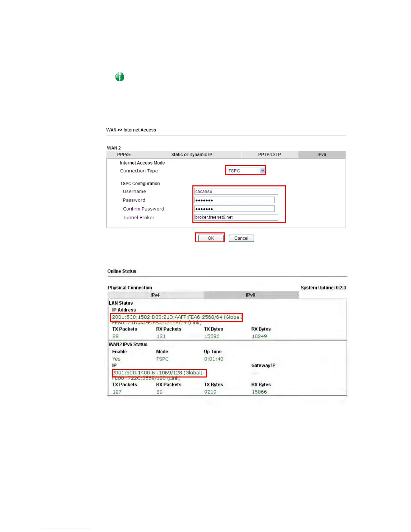
Task: Focus the Password input field
Action: pyautogui.click(x=234, y=200)
